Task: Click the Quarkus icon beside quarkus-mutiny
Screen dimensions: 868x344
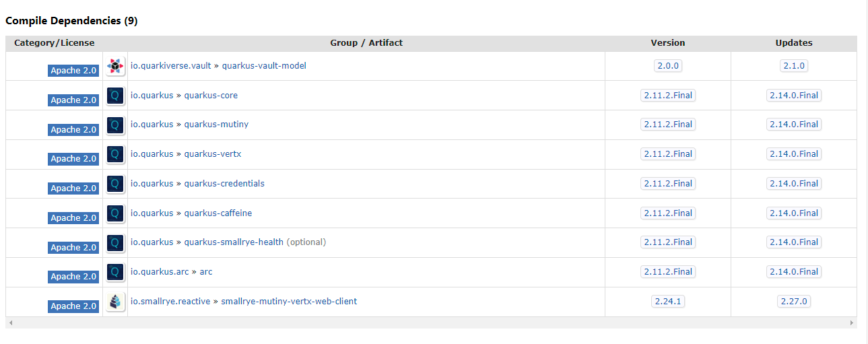Action: click(x=116, y=125)
